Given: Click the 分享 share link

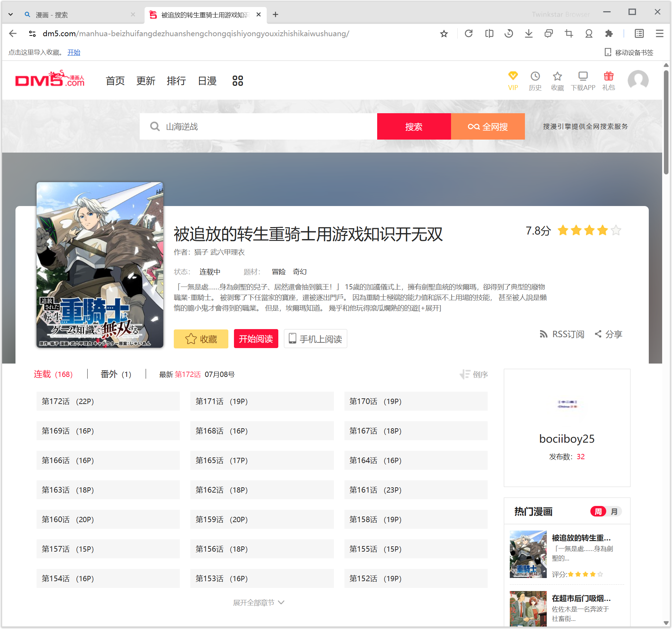Looking at the screenshot, I should (608, 334).
